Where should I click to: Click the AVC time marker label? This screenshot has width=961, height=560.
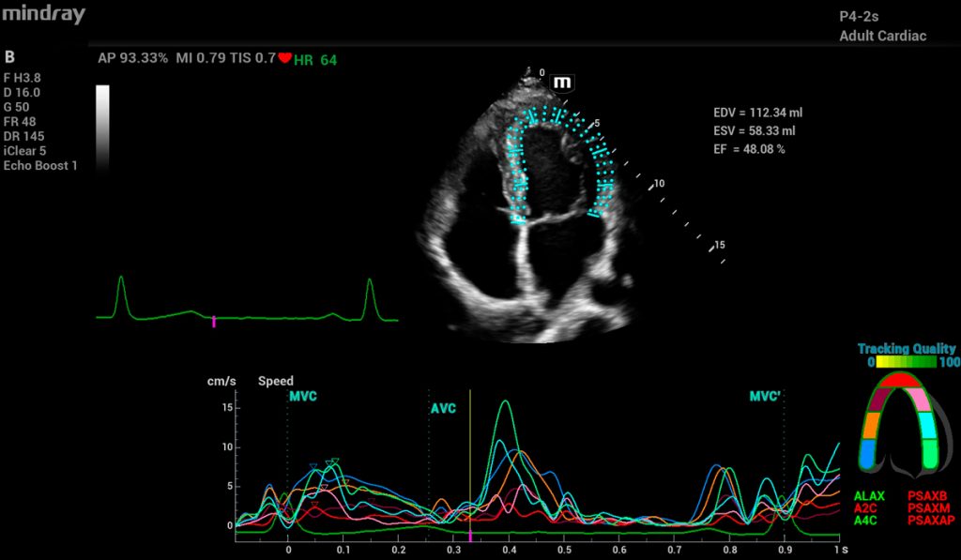(x=443, y=409)
